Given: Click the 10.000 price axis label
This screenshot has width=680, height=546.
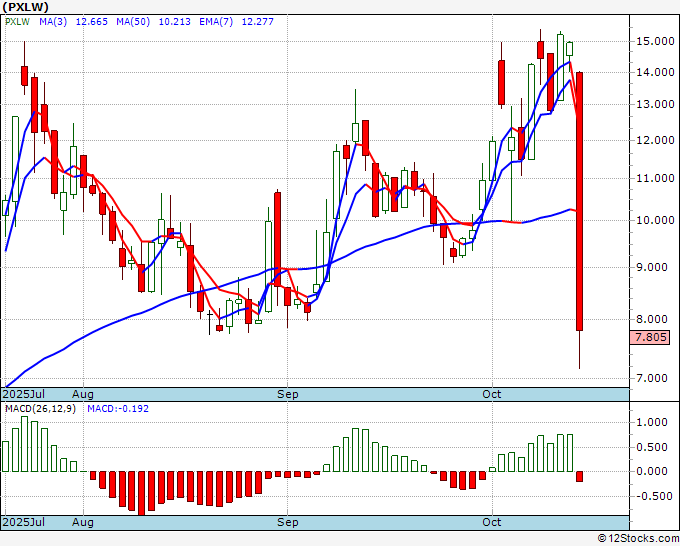Looking at the screenshot, I should (655, 220).
